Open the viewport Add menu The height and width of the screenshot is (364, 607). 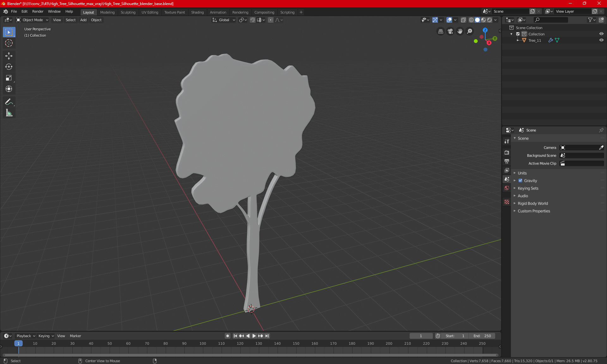(83, 20)
